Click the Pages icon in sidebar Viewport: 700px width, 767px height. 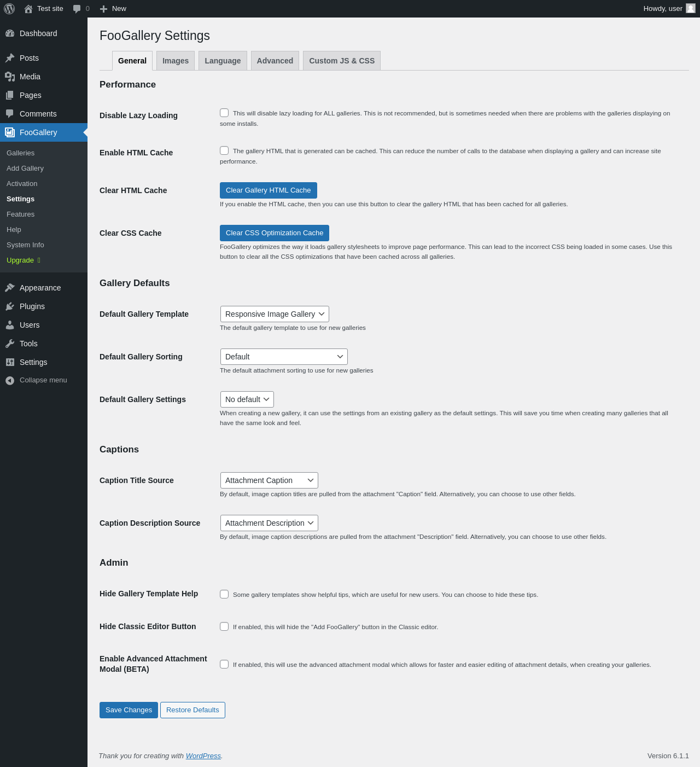click(x=10, y=95)
